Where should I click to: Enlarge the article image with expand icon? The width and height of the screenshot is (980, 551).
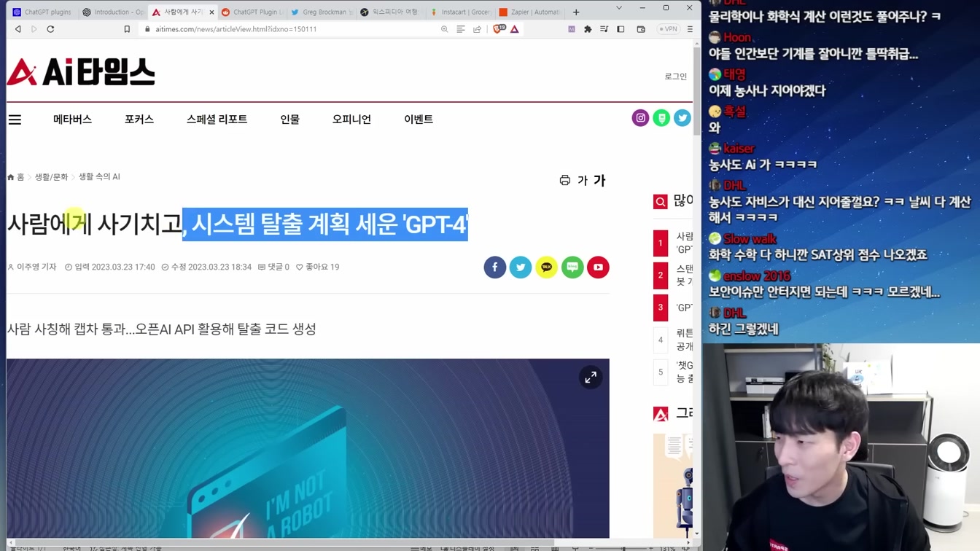[591, 377]
